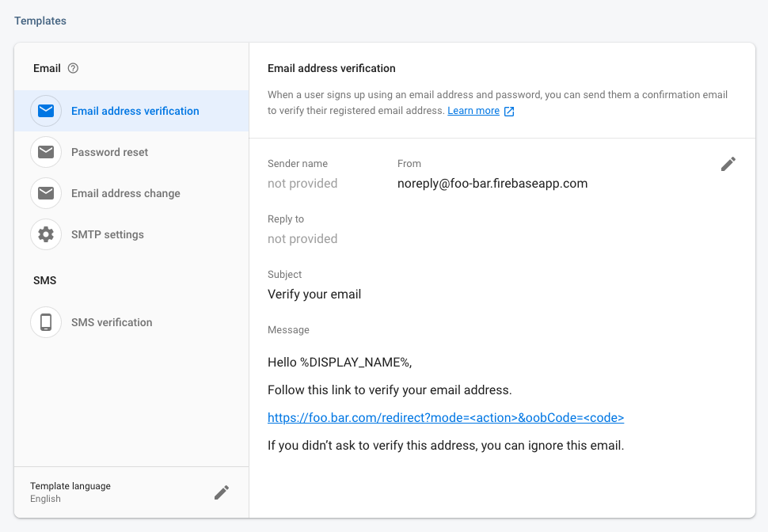Click the Templates heading at the top
768x532 pixels.
click(40, 21)
